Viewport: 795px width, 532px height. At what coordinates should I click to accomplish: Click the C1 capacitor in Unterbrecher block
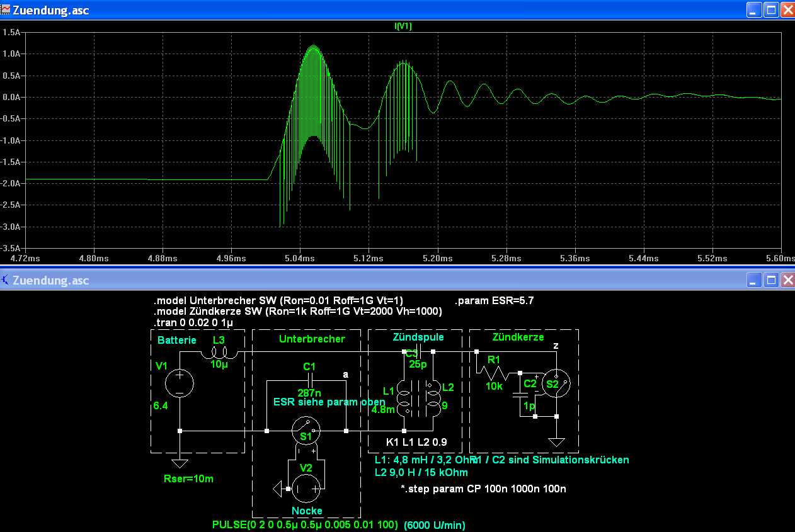coord(309,380)
